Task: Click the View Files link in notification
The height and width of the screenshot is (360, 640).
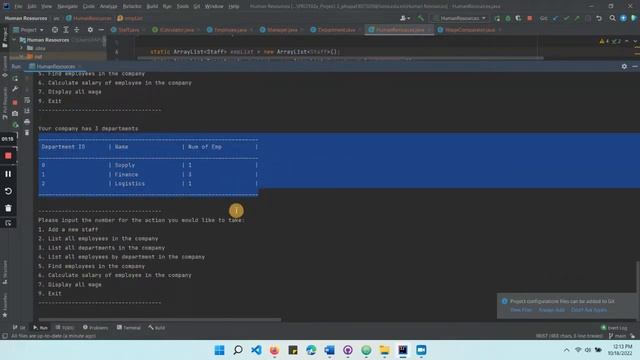Action: [521, 310]
